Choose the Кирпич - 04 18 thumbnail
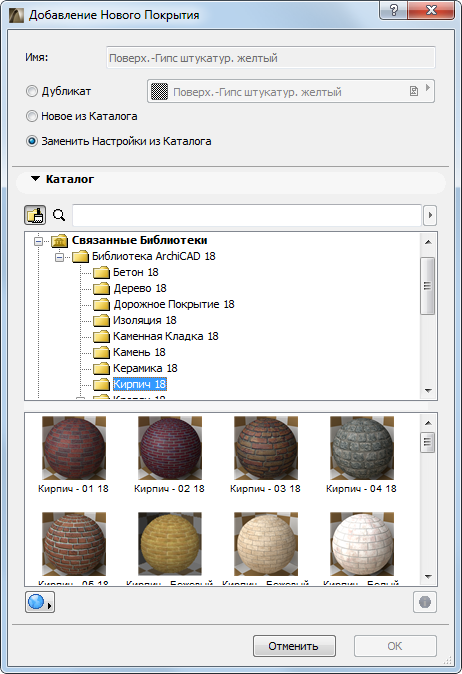Image resolution: width=462 pixels, height=674 pixels. point(362,448)
